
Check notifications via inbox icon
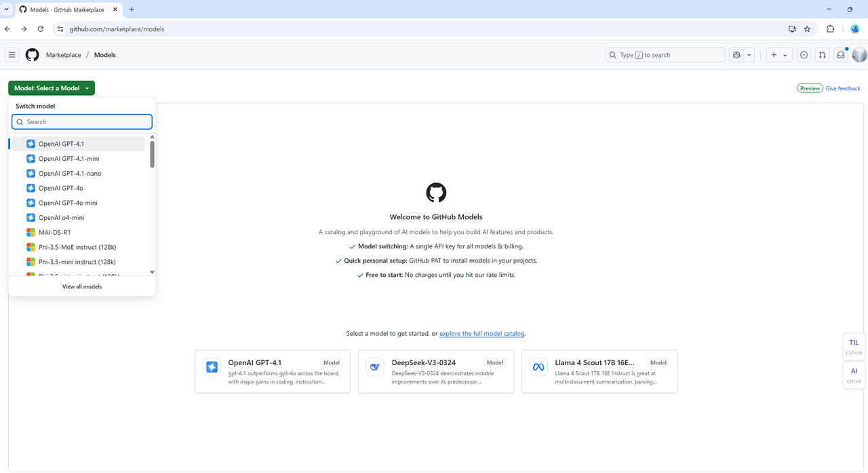click(840, 54)
